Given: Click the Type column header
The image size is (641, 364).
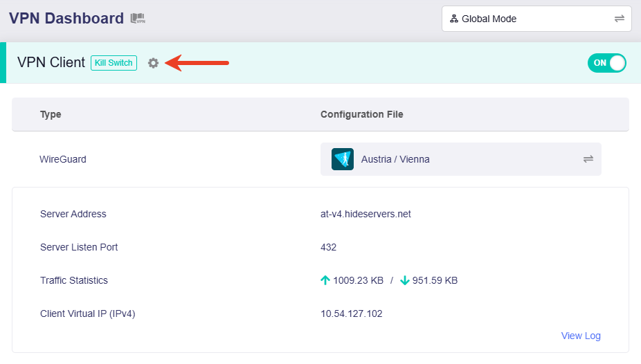Looking at the screenshot, I should click(51, 114).
